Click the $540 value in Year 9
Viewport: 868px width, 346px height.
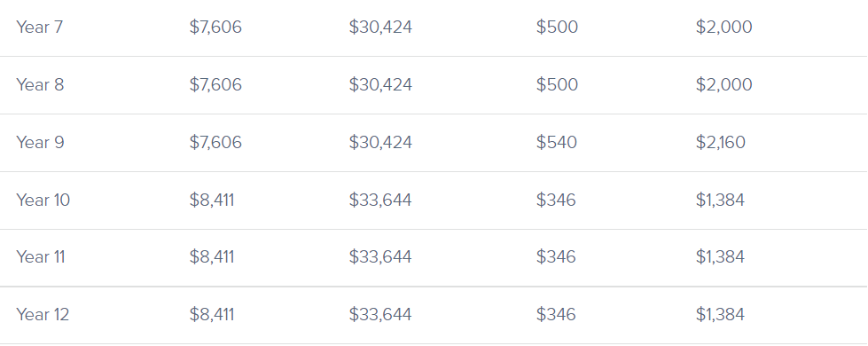coord(556,142)
